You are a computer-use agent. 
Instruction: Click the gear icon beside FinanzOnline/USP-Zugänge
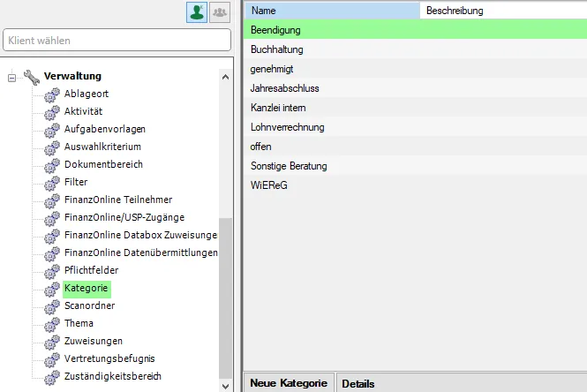click(x=52, y=219)
